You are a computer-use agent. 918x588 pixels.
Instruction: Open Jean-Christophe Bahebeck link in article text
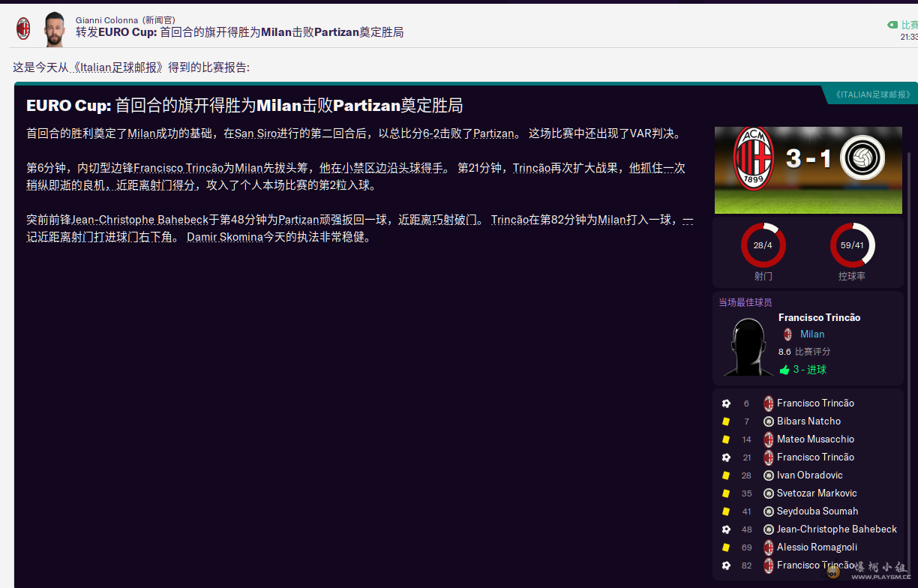[x=139, y=220]
